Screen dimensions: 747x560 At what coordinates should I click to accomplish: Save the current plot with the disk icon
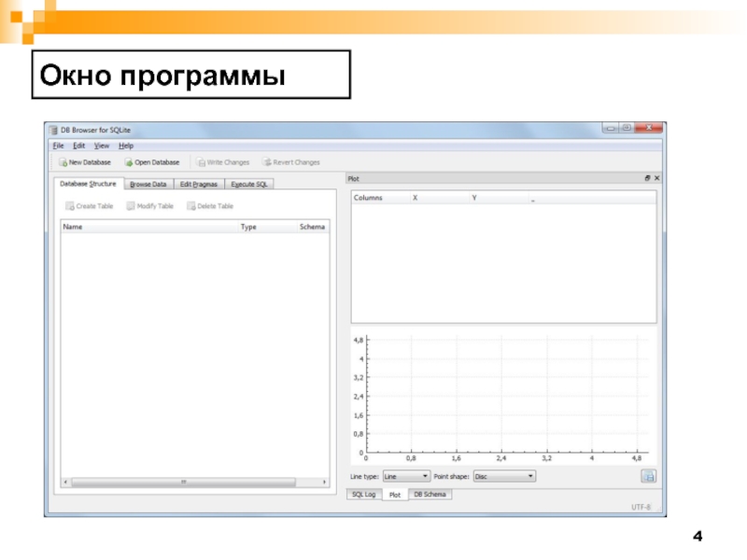point(648,476)
